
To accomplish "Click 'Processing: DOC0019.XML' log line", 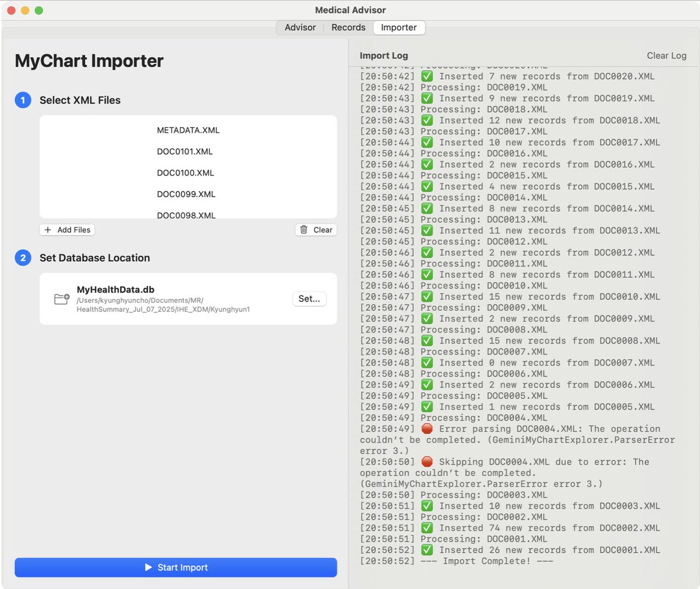I will [454, 87].
